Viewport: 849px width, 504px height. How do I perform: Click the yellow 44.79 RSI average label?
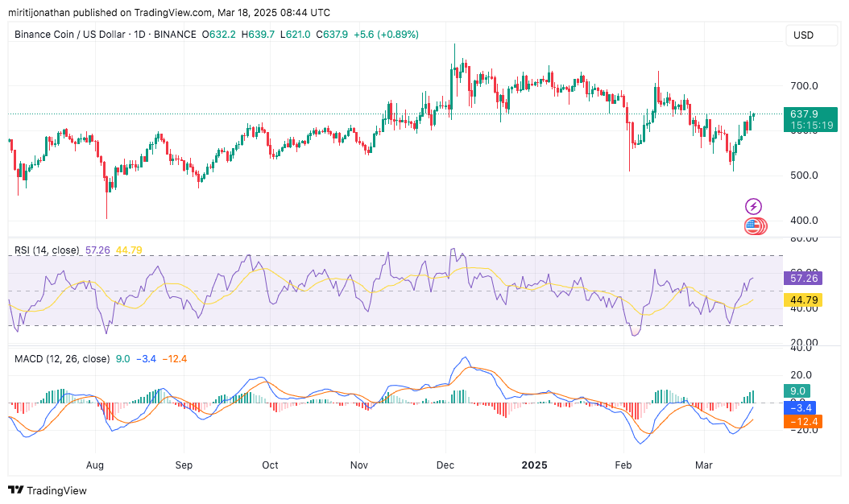tap(803, 300)
